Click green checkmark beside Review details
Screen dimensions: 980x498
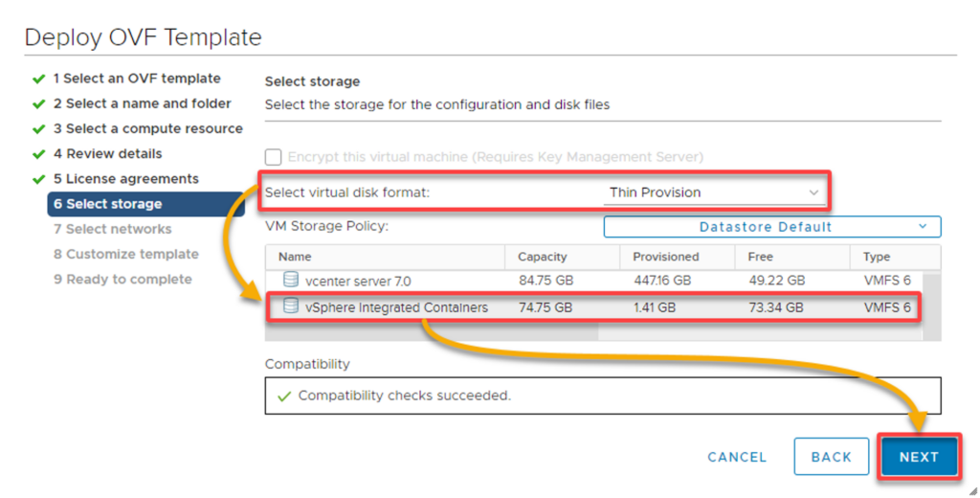38,154
